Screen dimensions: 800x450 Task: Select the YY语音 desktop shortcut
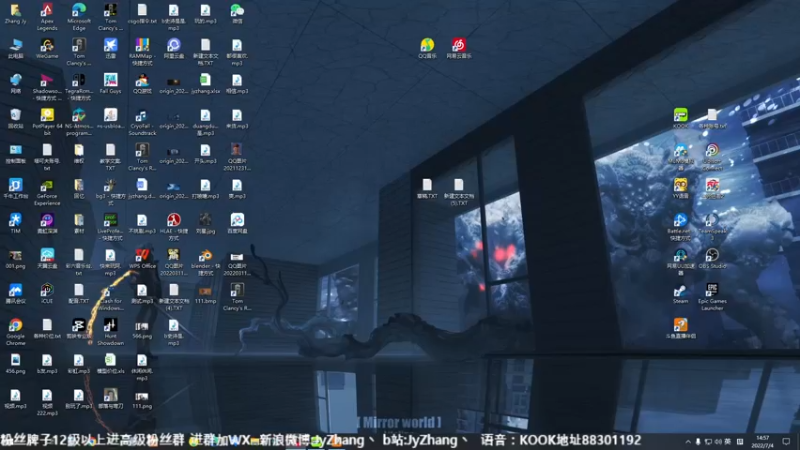pyautogui.click(x=680, y=188)
